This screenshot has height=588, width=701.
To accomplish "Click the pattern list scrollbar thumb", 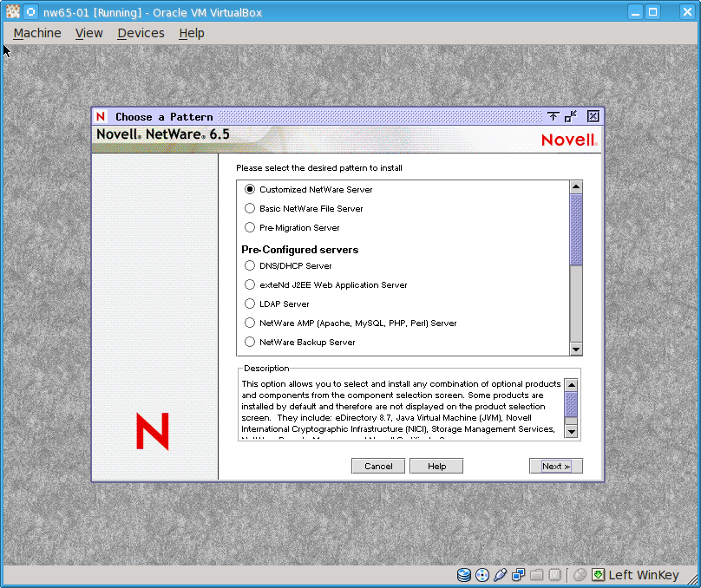I will pos(575,229).
